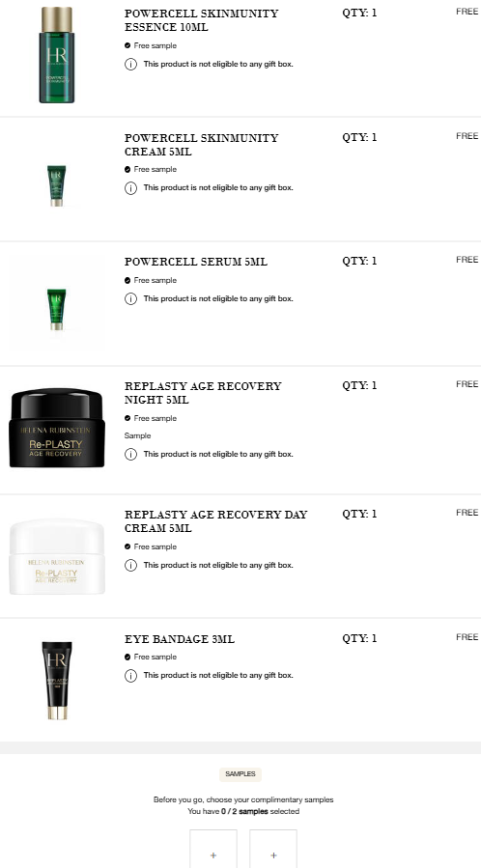Click info icon under Replasty Day Cream

[130, 565]
